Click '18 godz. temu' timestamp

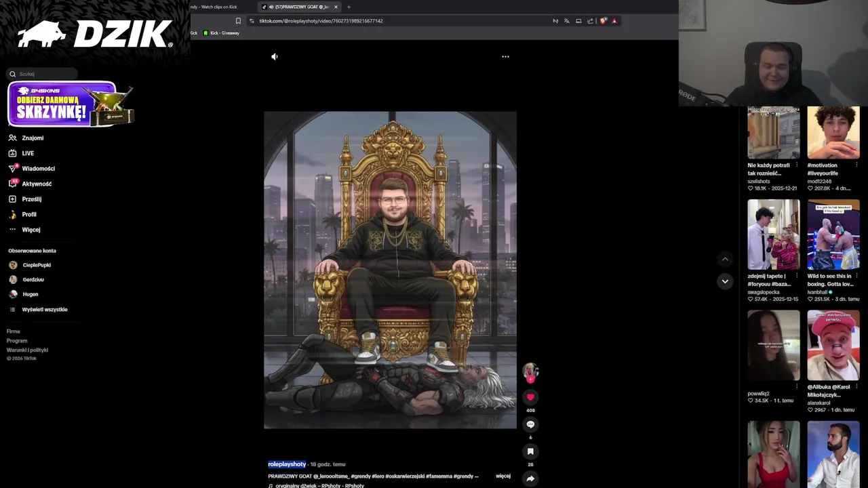[328, 464]
